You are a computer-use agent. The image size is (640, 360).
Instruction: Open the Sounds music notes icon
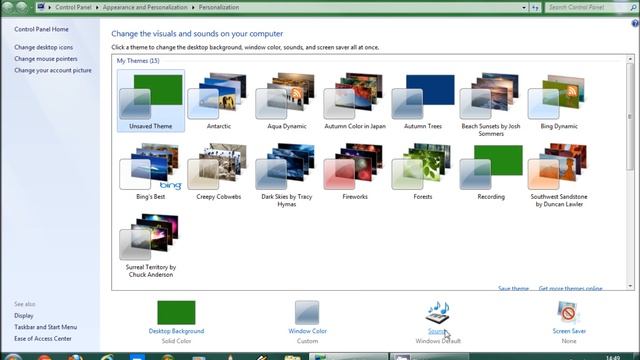coord(438,313)
